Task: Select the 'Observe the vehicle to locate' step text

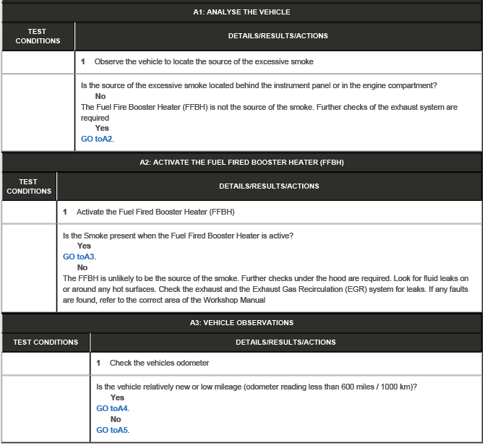Action: coord(203,62)
